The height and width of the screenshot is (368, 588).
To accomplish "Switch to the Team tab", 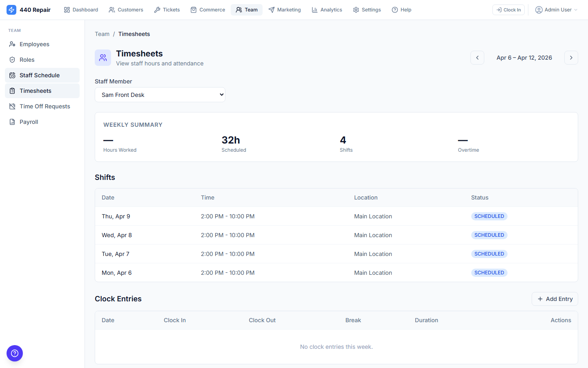I will pyautogui.click(x=247, y=9).
